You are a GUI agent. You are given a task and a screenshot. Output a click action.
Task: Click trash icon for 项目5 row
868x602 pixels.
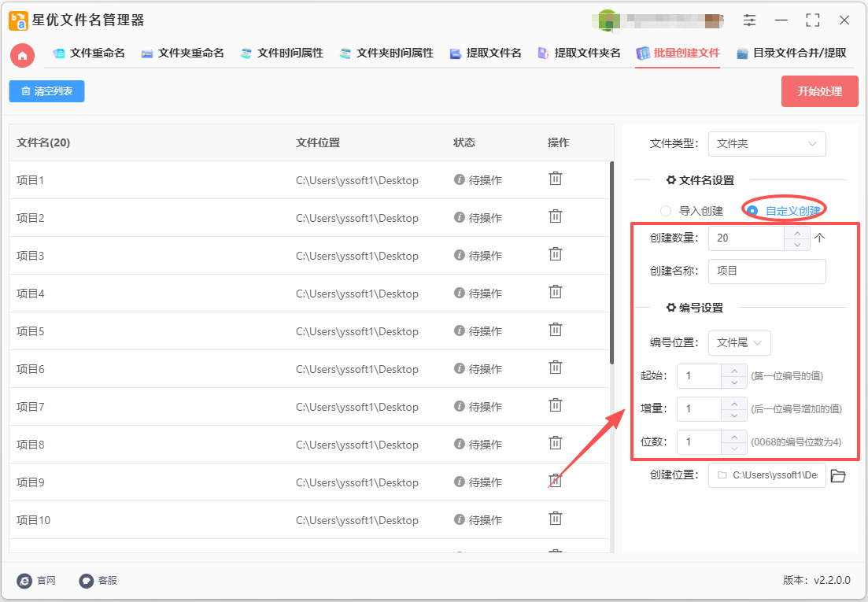tap(556, 330)
